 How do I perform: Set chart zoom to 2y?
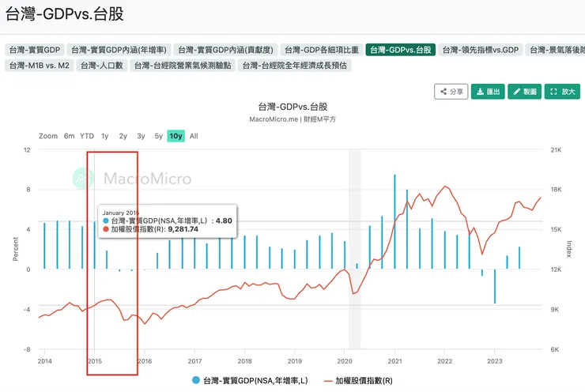pos(123,136)
